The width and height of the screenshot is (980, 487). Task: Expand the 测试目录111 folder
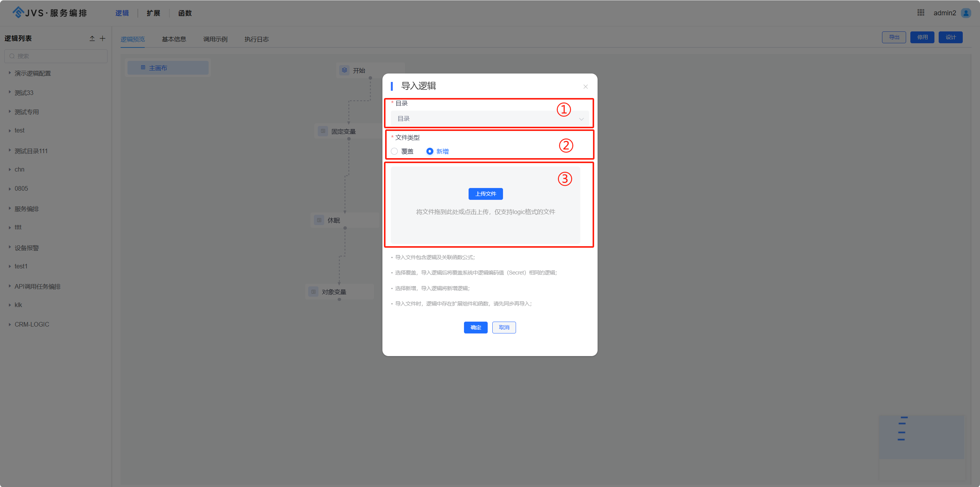pos(10,150)
